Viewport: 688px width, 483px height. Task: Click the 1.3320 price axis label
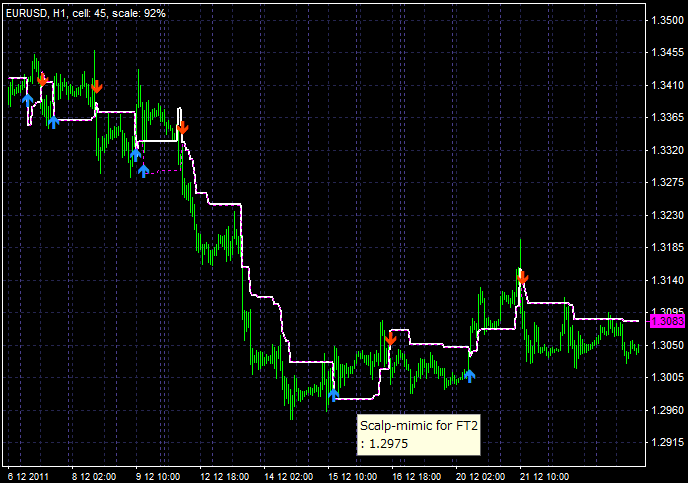[x=667, y=150]
